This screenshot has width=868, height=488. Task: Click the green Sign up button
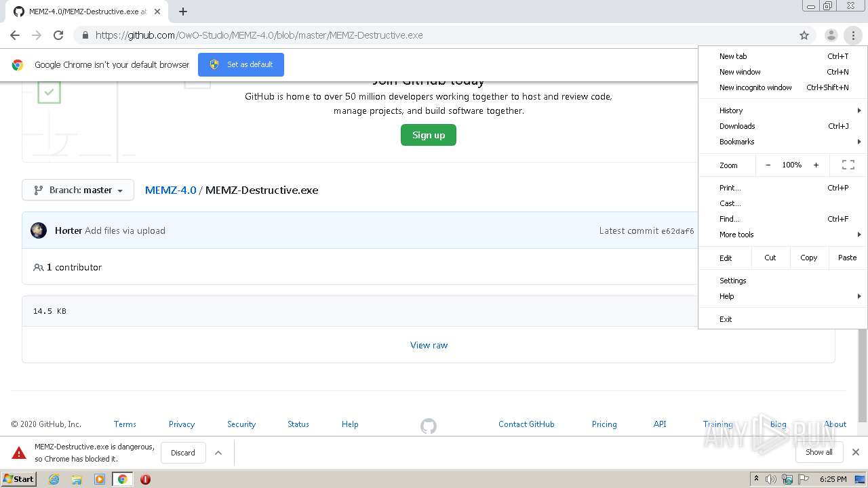pyautogui.click(x=429, y=135)
